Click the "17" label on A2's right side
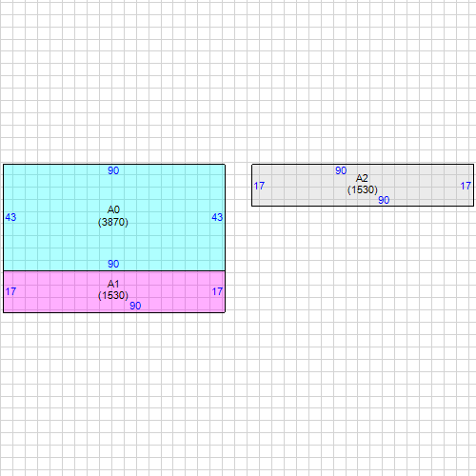 [x=466, y=186]
